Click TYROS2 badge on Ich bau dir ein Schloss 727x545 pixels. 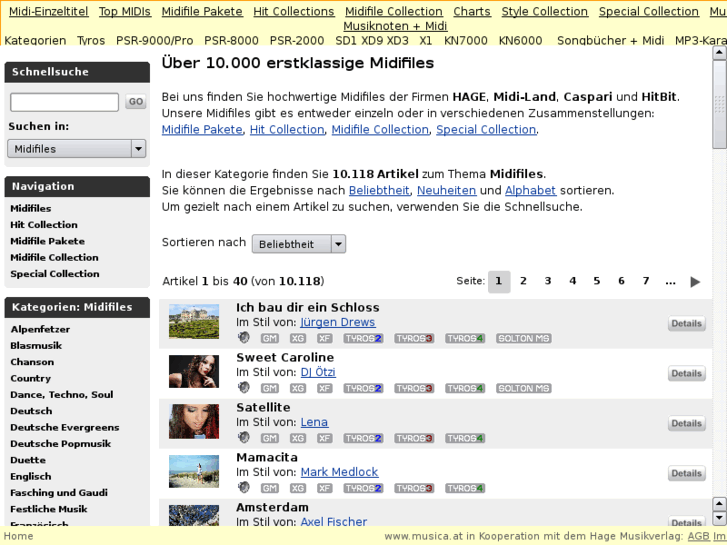[364, 339]
